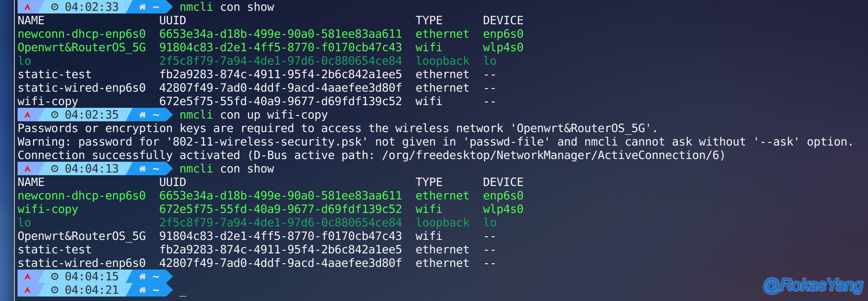
Task: Click the white Openwrt&RouterOS_5G row name
Action: pyautogui.click(x=81, y=236)
